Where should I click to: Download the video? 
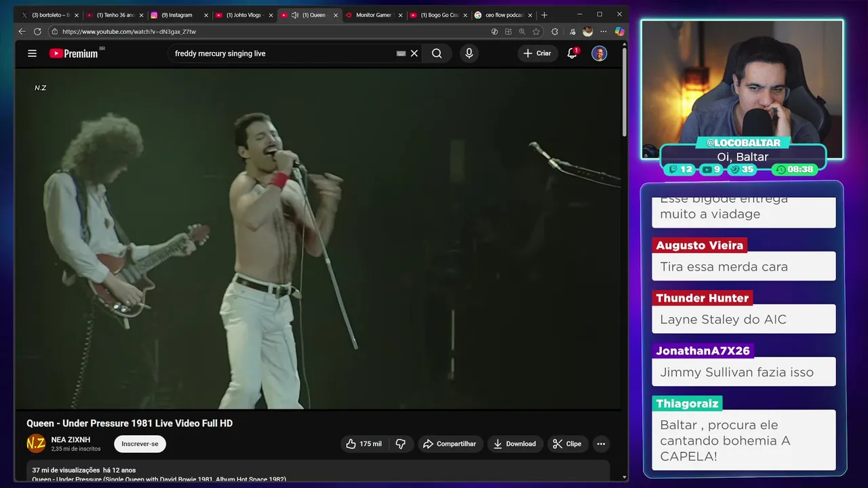tap(515, 444)
